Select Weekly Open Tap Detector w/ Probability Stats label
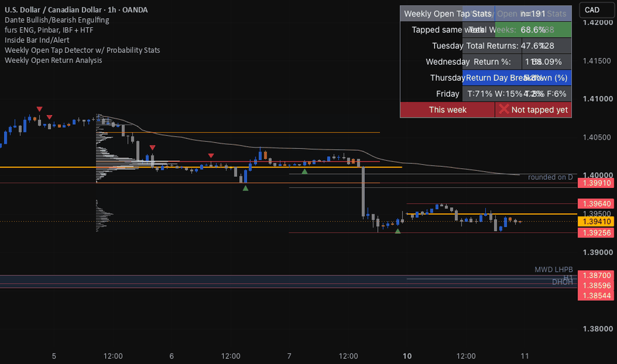Viewport: 617px width, 364px height. (x=82, y=50)
